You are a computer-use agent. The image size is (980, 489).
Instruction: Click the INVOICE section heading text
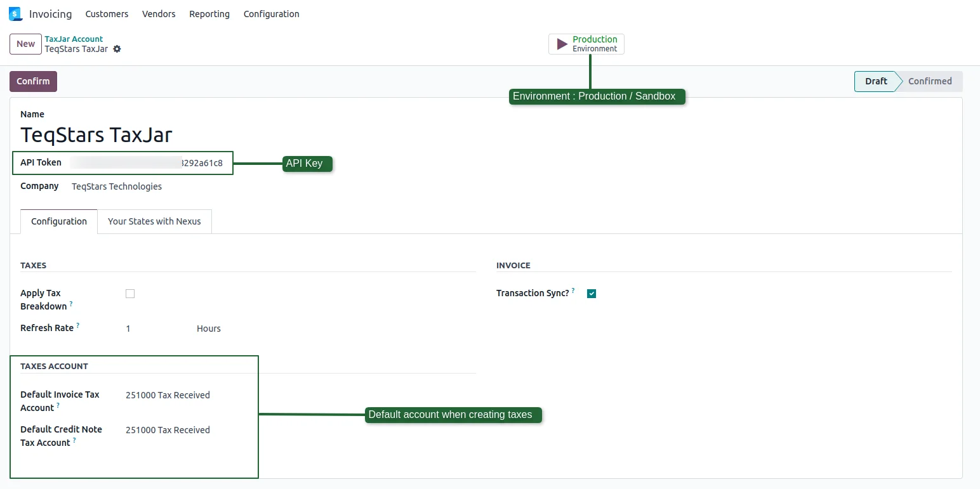pyautogui.click(x=513, y=265)
